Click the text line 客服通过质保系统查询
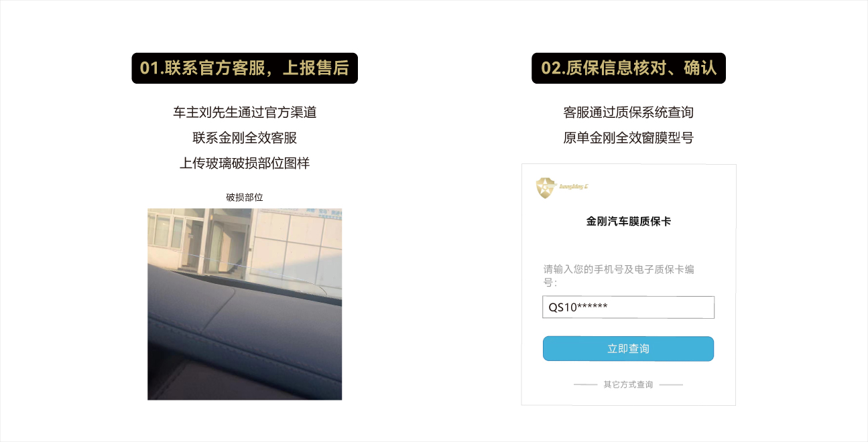The image size is (868, 442). [x=629, y=113]
